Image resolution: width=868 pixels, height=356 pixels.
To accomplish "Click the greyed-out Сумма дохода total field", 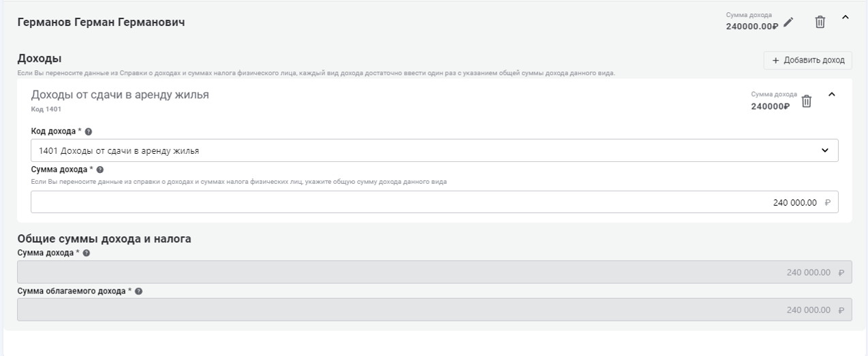I will pos(434,272).
